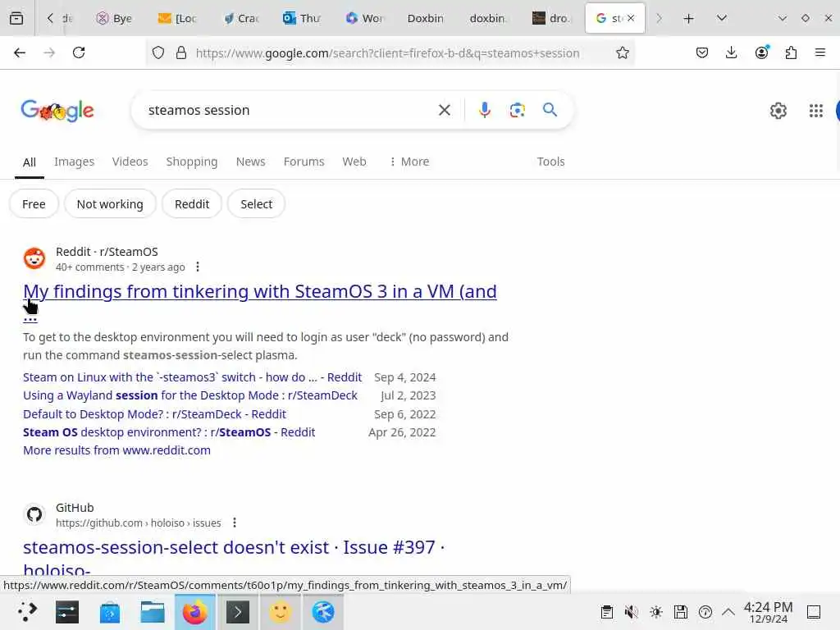Click the browser forward arrow
840x630 pixels.
(49, 52)
